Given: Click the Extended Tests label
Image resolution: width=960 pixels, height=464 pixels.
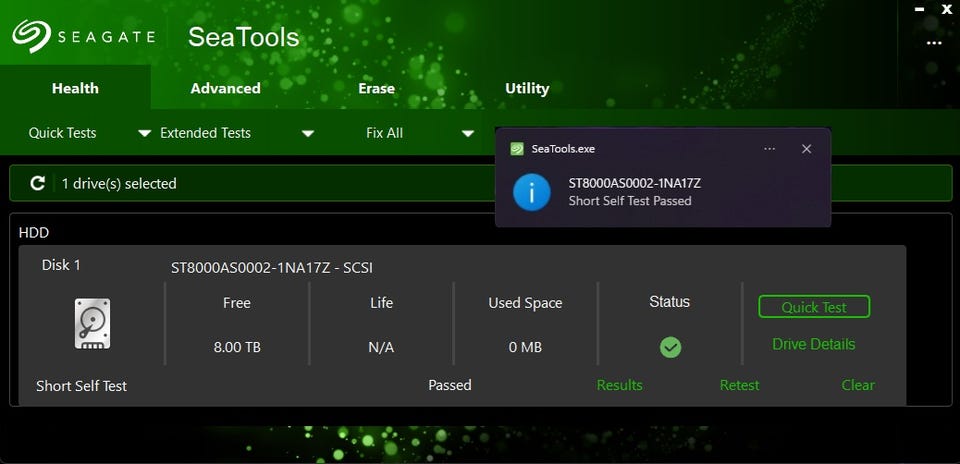Looking at the screenshot, I should click(205, 133).
